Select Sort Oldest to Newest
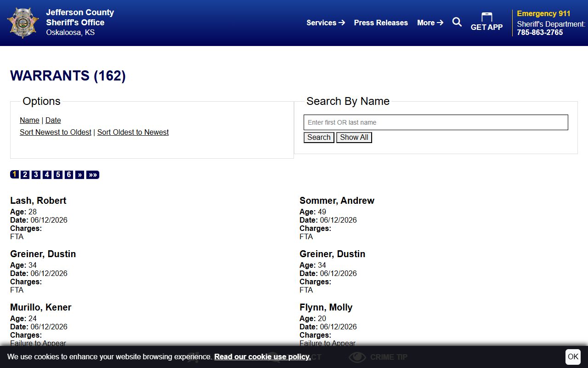The image size is (588, 368). 133,132
